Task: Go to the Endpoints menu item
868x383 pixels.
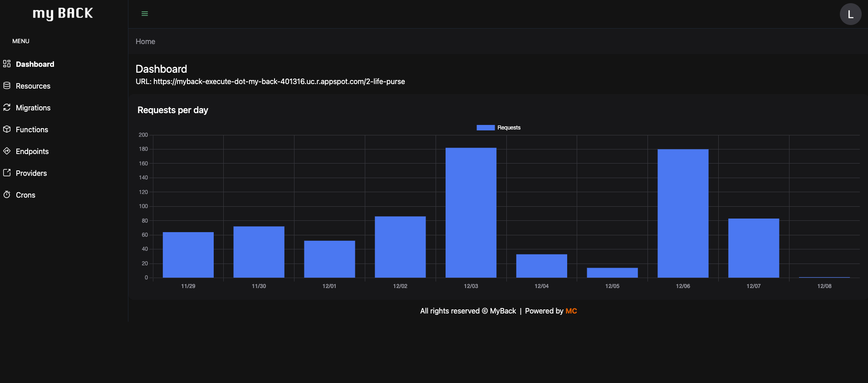Action: pyautogui.click(x=32, y=151)
